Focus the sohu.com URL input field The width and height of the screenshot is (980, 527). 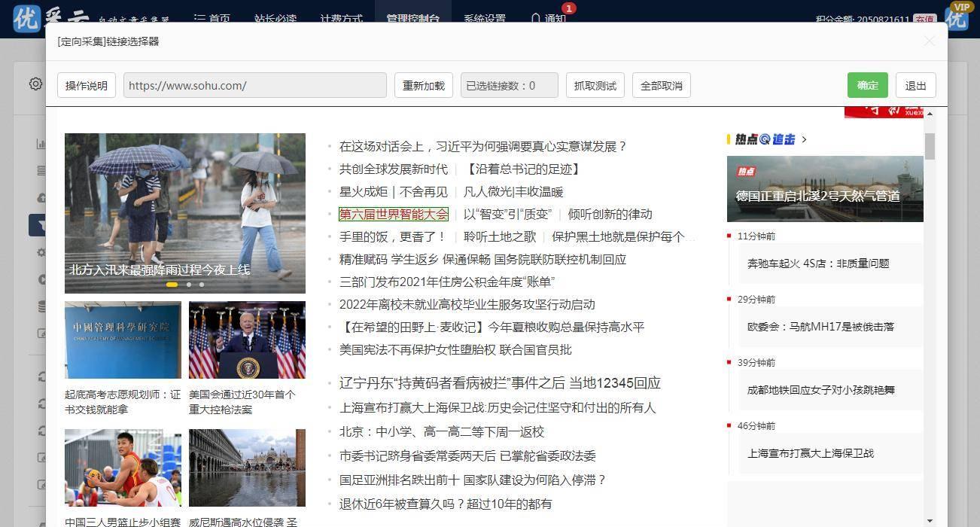(255, 85)
